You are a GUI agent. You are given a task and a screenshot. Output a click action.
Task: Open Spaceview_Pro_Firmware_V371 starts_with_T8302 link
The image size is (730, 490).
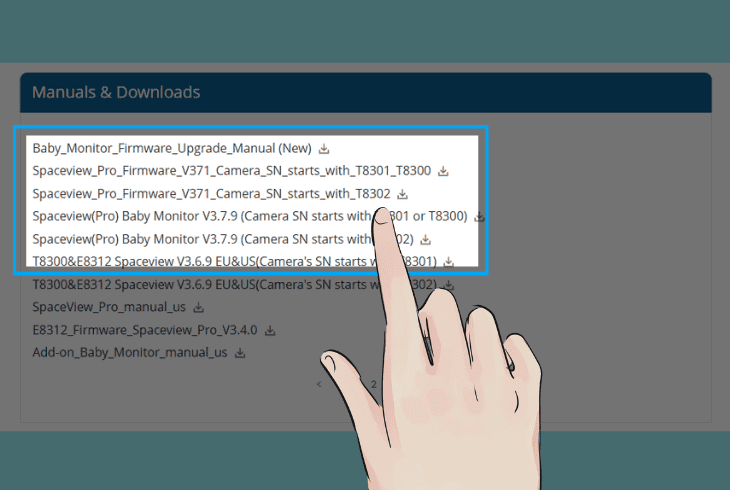pos(211,194)
